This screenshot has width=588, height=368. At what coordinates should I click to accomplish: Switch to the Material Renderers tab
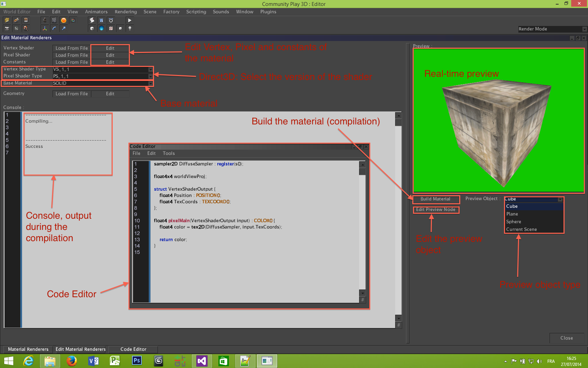pos(28,349)
